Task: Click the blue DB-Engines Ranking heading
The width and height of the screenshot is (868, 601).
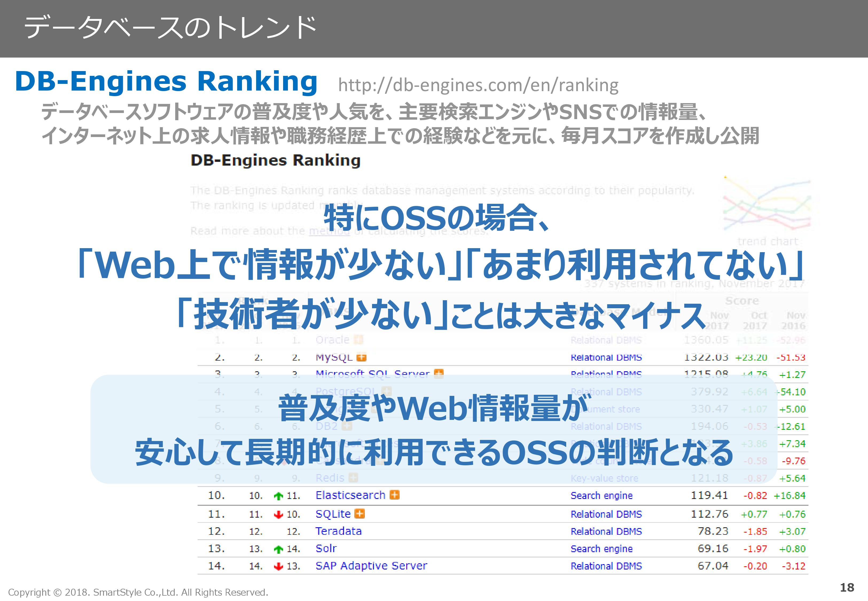Action: [166, 81]
